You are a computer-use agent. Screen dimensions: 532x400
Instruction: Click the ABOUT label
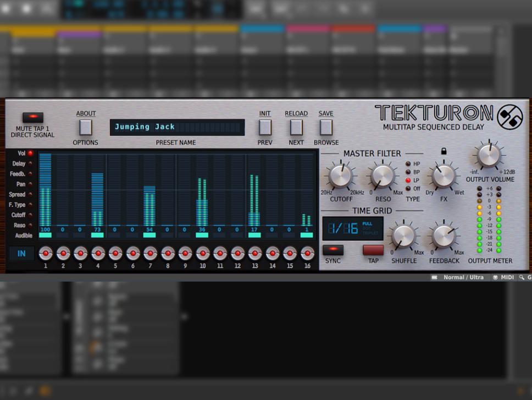[x=86, y=113]
